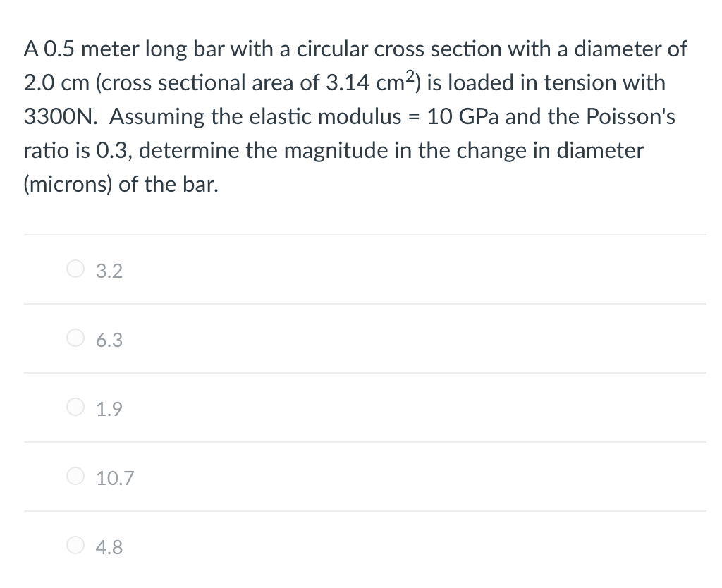The image size is (722, 588).
Task: Click the last answer option row
Action: pos(353,545)
